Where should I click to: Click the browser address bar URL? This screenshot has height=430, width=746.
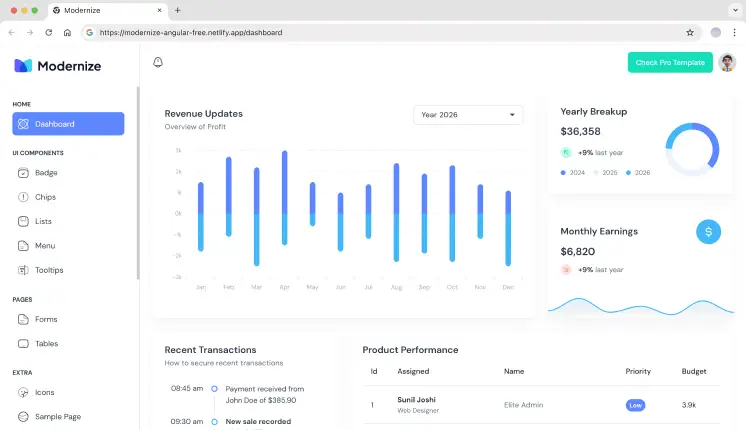(191, 32)
